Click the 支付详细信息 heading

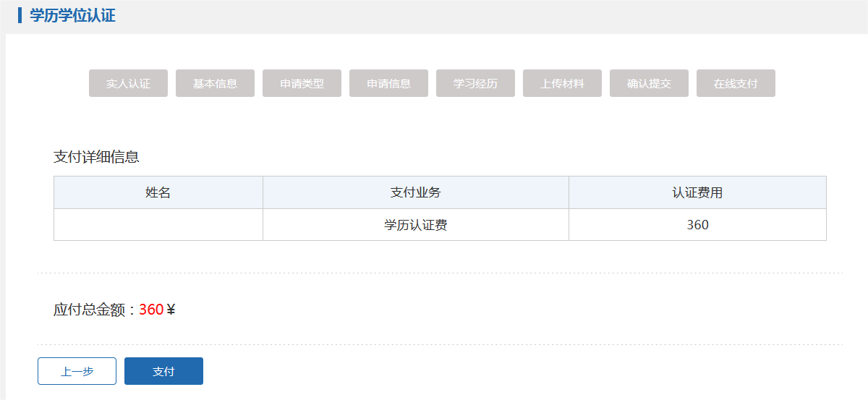(96, 157)
